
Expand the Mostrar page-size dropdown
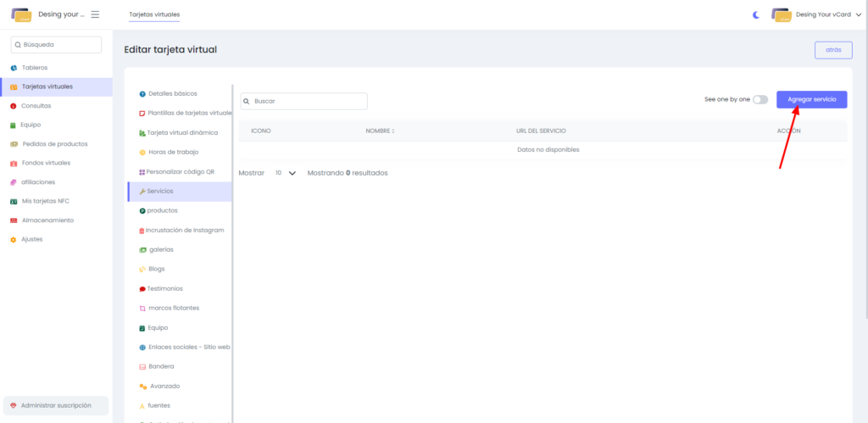point(285,173)
